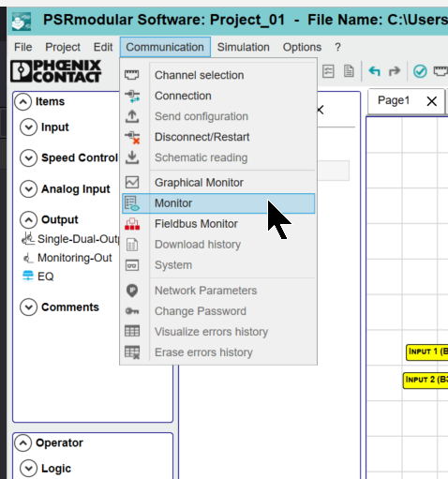This screenshot has height=479, width=448.
Task: Select Single-Dual-Output tree item label
Action: click(x=79, y=239)
